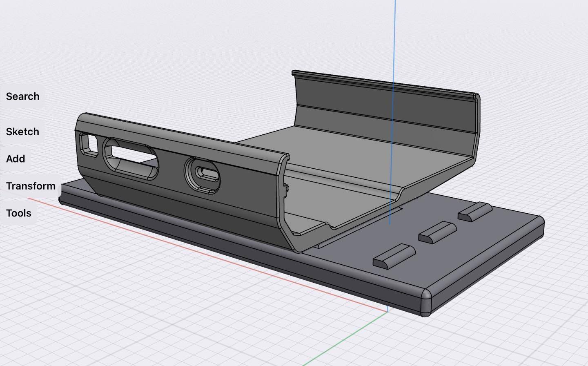
Task: Open the Sketch menu
Action: (22, 132)
